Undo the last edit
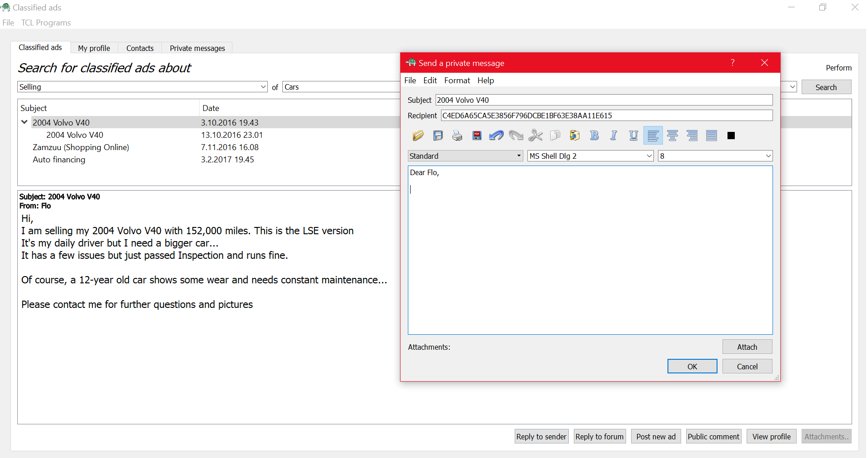The width and height of the screenshot is (868, 458). tap(496, 136)
